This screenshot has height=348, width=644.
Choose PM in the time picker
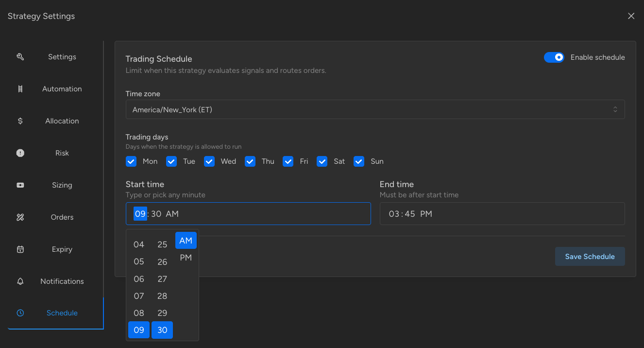point(186,258)
